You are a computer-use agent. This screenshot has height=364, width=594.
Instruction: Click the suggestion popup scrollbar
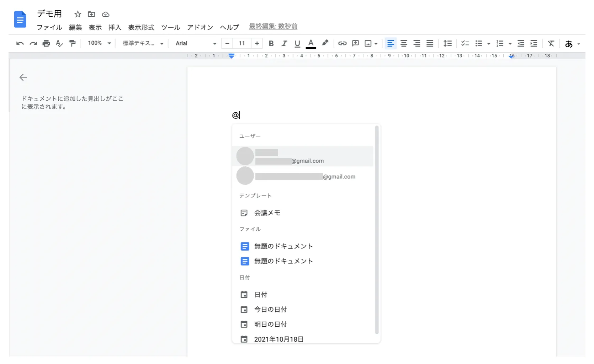pyautogui.click(x=377, y=230)
